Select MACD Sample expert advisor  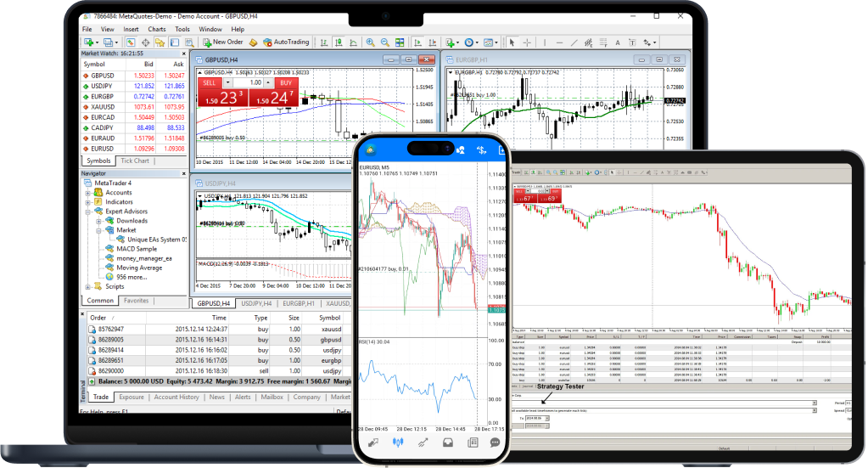136,249
